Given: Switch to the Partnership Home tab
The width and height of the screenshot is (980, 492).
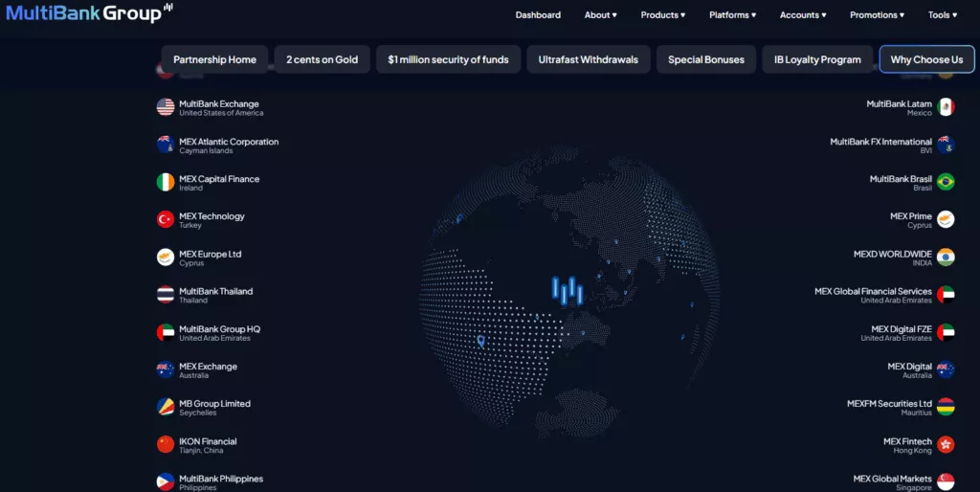Looking at the screenshot, I should pyautogui.click(x=215, y=59).
